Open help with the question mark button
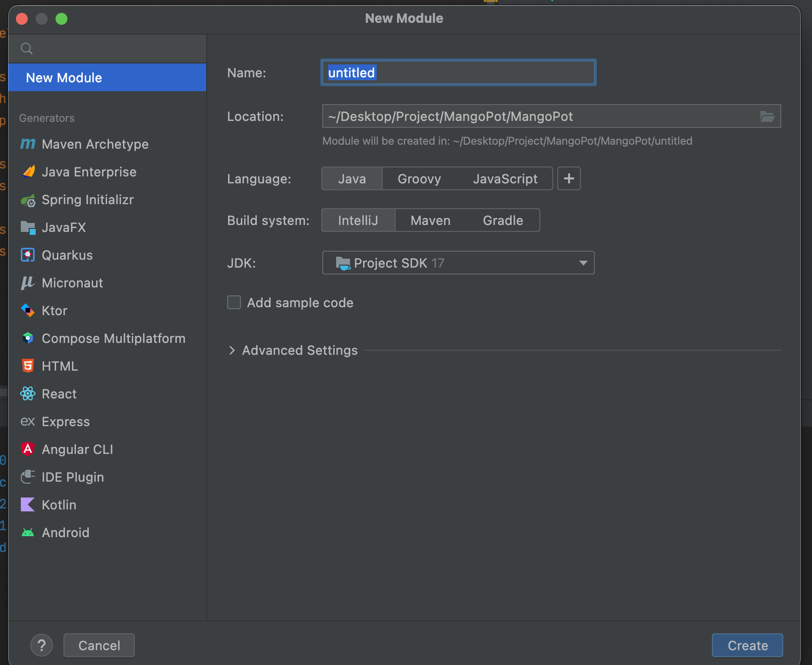Viewport: 812px width, 665px height. (42, 645)
